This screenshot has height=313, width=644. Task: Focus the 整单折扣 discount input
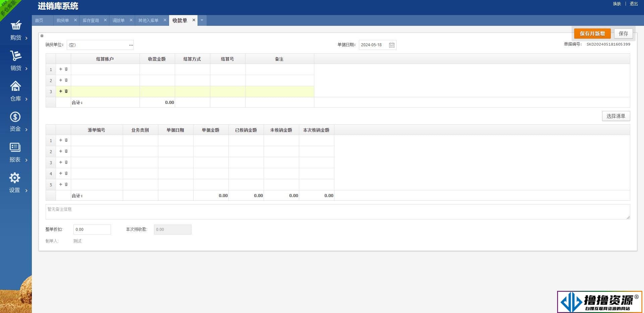92,230
